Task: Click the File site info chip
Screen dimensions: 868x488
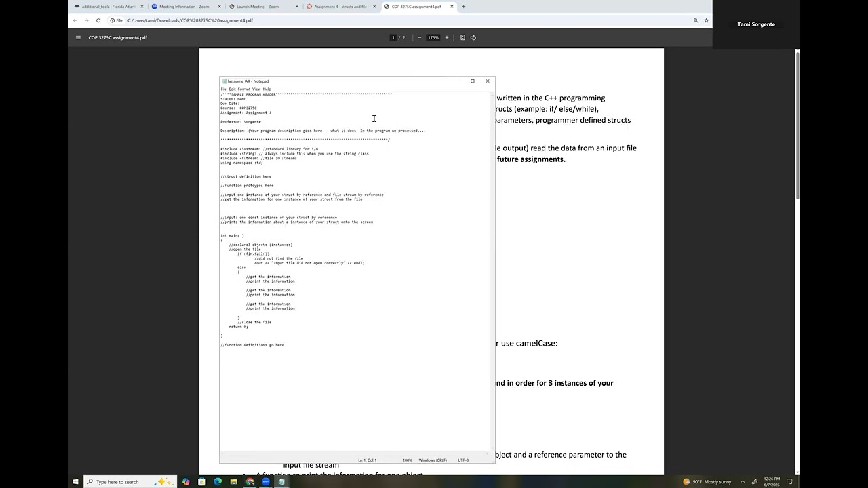Action: point(116,20)
